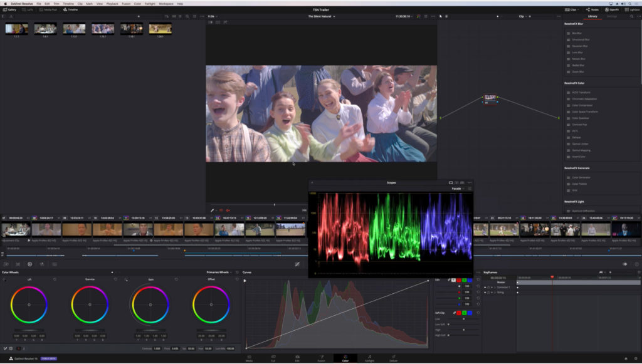Open the Keyframes All dropdown
642x364 pixels.
pyautogui.click(x=602, y=272)
